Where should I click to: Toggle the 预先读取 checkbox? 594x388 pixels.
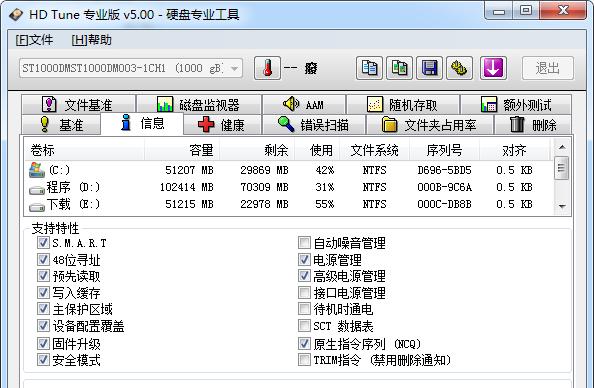pos(43,276)
